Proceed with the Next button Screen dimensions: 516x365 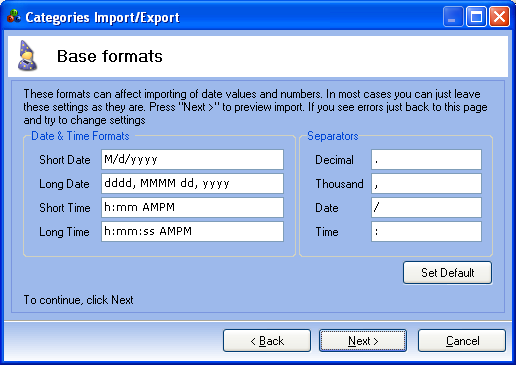(363, 341)
